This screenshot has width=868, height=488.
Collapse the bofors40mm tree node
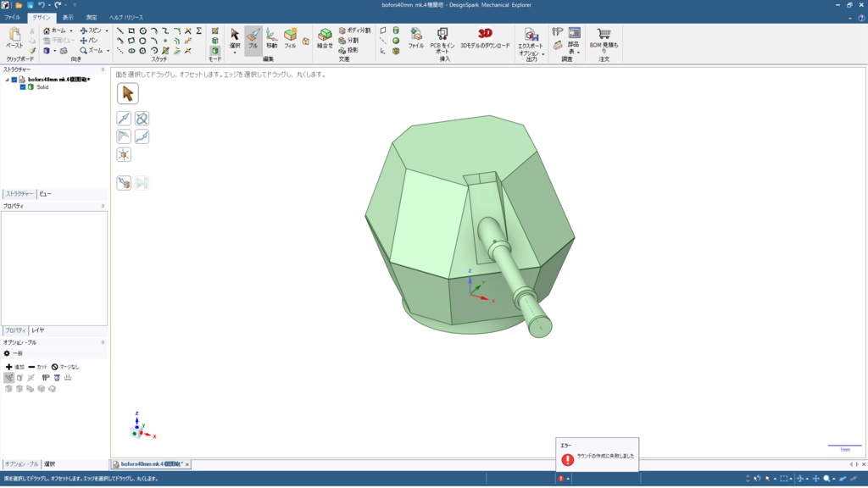point(7,80)
